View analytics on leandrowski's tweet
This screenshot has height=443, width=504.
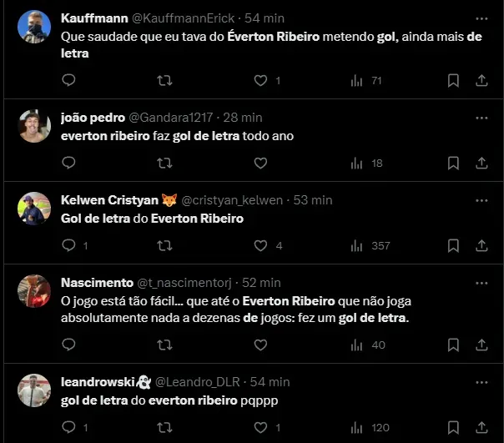[x=357, y=427]
